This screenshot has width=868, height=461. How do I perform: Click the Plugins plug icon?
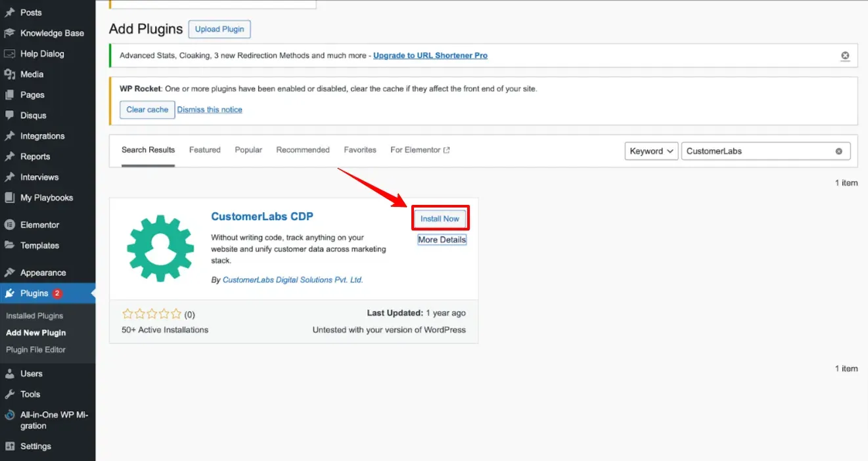click(x=9, y=293)
